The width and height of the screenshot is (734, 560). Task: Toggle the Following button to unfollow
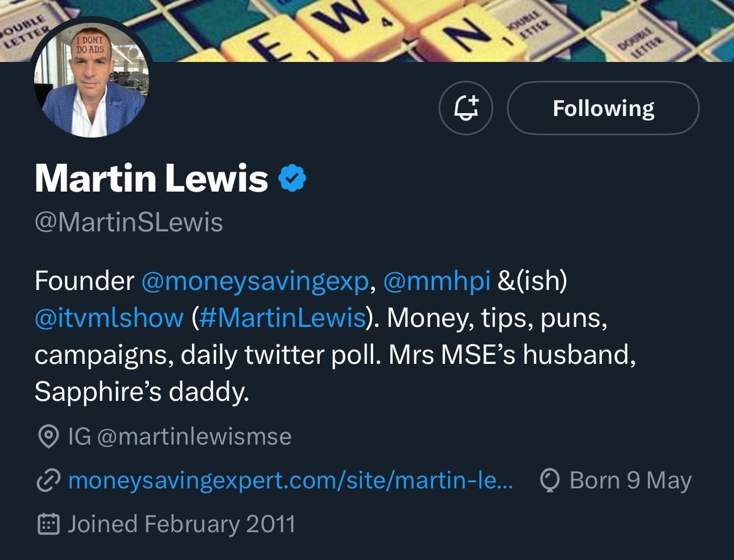pyautogui.click(x=603, y=108)
